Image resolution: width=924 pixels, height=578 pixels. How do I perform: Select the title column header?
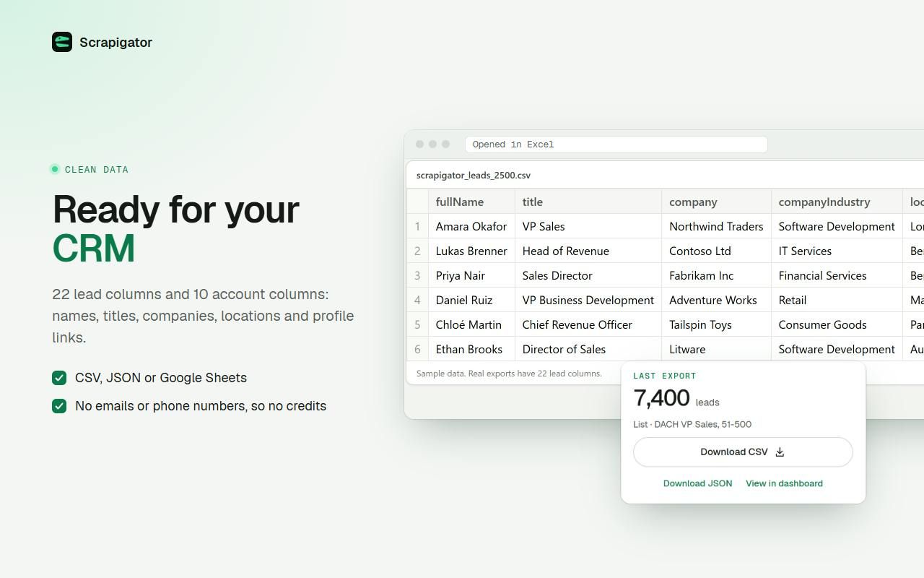588,202
